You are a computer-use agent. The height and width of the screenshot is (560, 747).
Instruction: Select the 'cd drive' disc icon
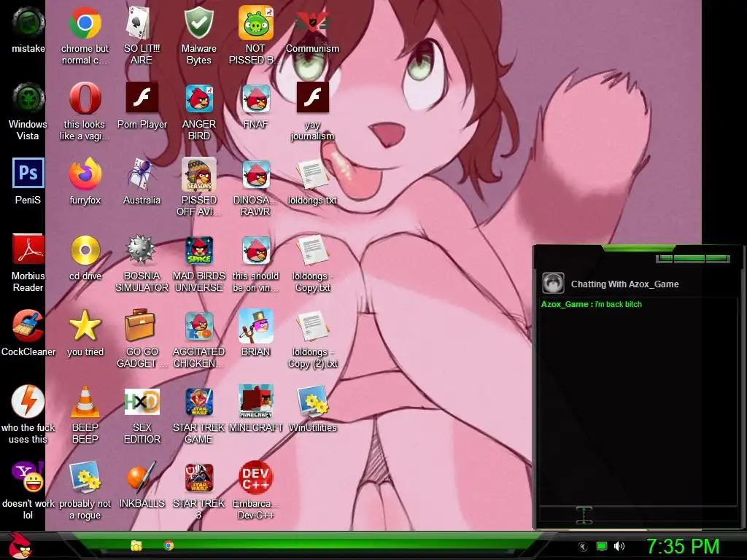(x=85, y=249)
